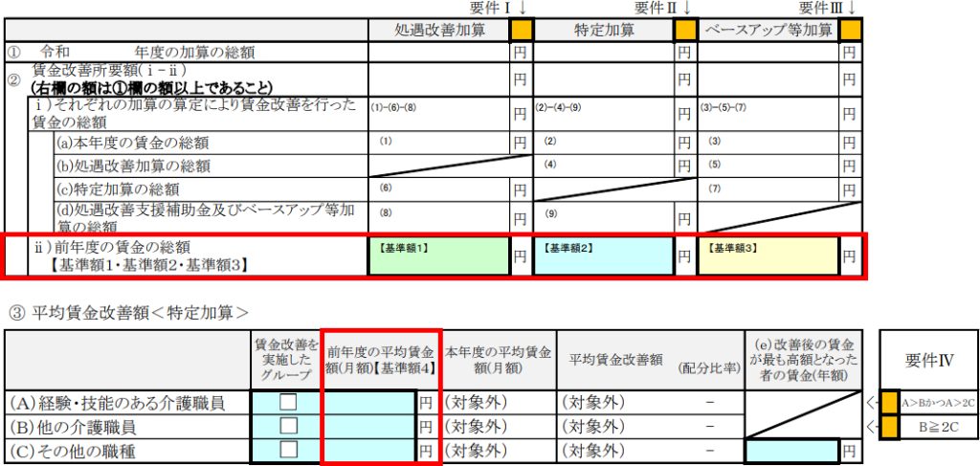This screenshot has height=466, width=980.
Task: Select ベースアップ等加算 cell in 賃金改善所要額 row ②
Action: click(768, 79)
